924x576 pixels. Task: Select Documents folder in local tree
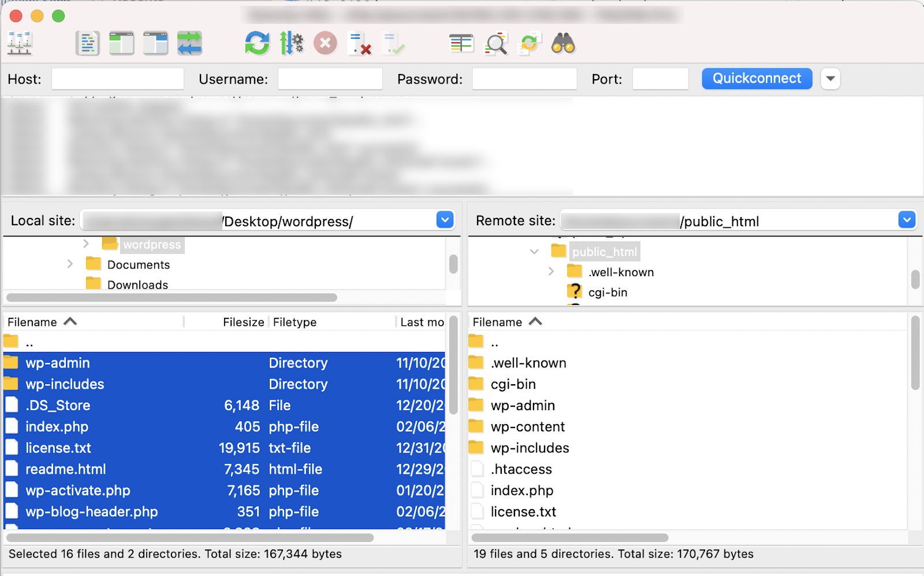139,265
